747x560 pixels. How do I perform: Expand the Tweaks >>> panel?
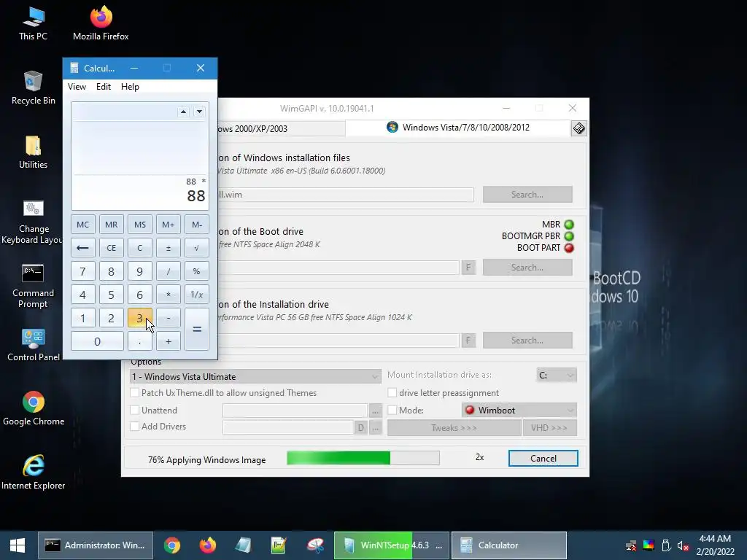tap(454, 427)
